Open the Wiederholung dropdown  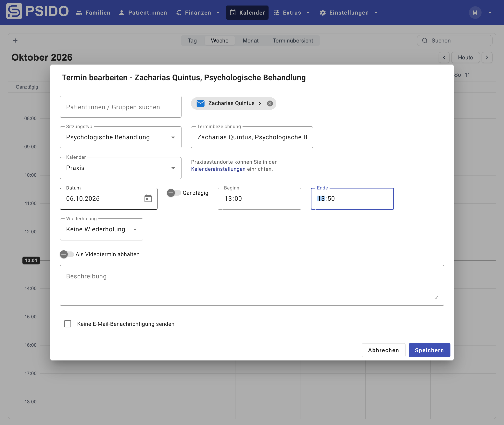point(101,229)
